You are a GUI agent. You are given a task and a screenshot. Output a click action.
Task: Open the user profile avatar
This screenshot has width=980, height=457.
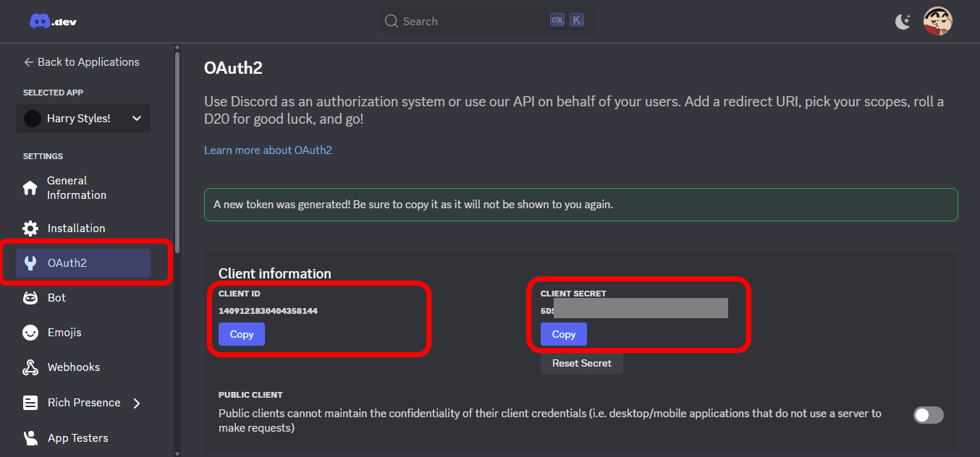coord(937,22)
